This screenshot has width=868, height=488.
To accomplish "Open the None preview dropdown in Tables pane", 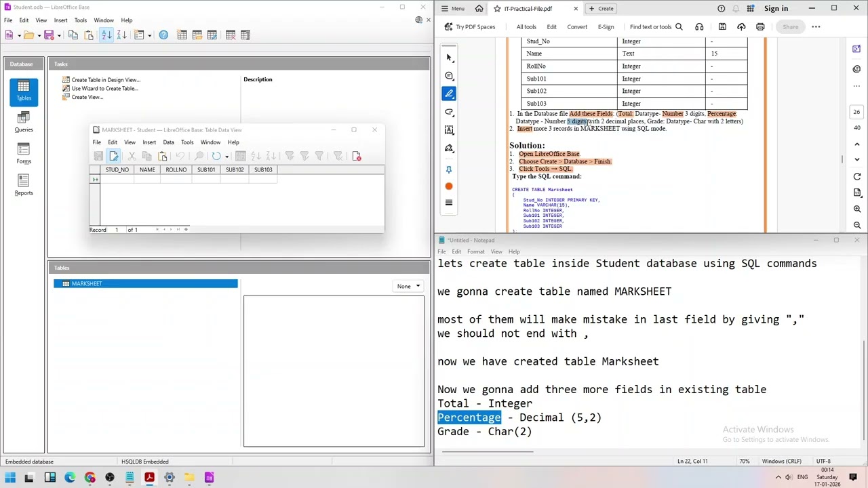I will (408, 286).
